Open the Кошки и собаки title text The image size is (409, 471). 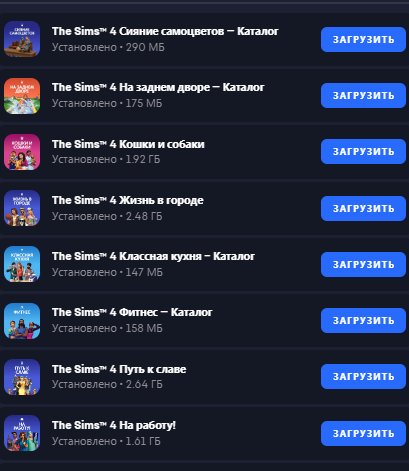click(x=128, y=144)
